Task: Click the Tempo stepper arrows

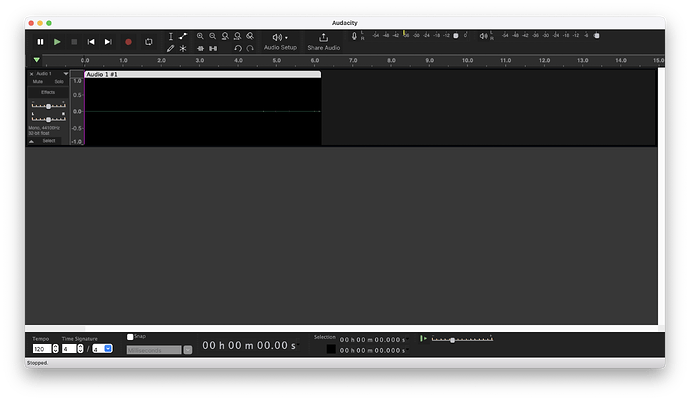Action: point(55,349)
